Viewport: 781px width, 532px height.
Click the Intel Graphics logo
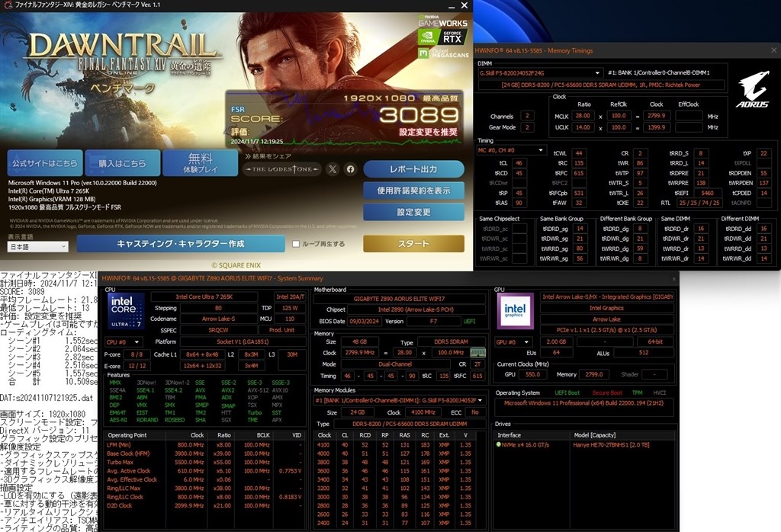[x=515, y=310]
